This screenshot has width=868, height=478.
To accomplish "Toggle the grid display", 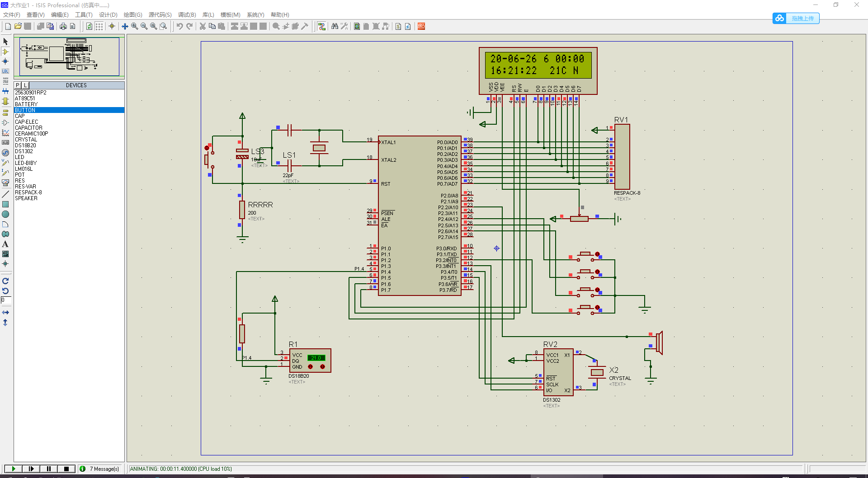I will point(99,26).
